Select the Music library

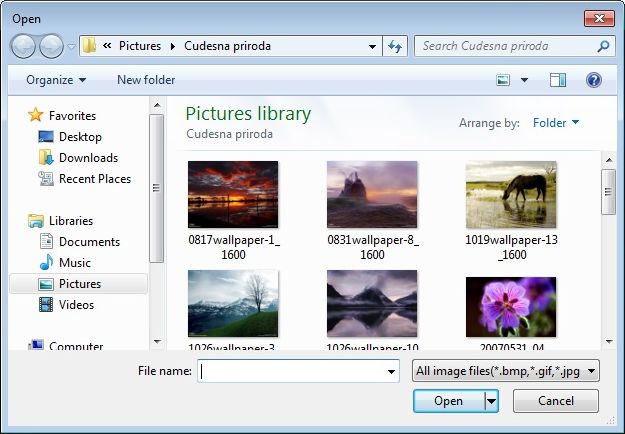74,263
